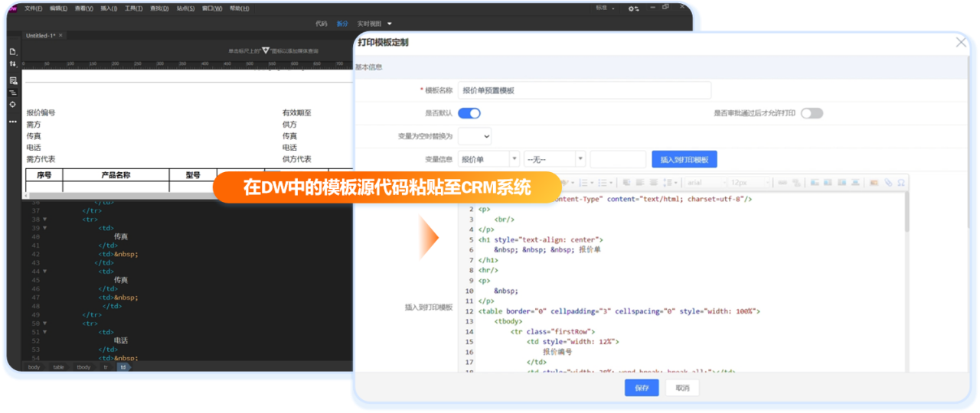Click the attachment paperclip icon in editor toolbar
980x413 pixels.
(888, 183)
